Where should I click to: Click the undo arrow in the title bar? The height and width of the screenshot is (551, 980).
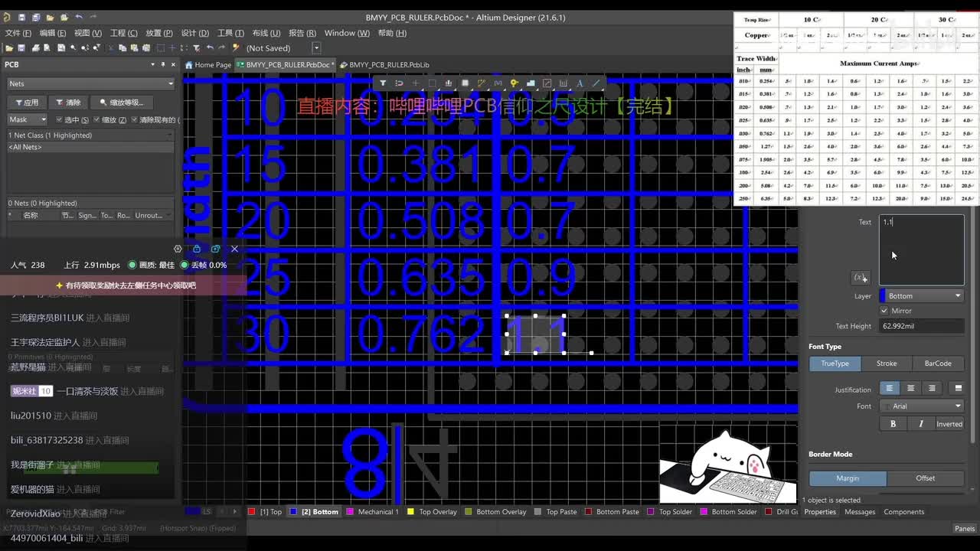[79, 17]
